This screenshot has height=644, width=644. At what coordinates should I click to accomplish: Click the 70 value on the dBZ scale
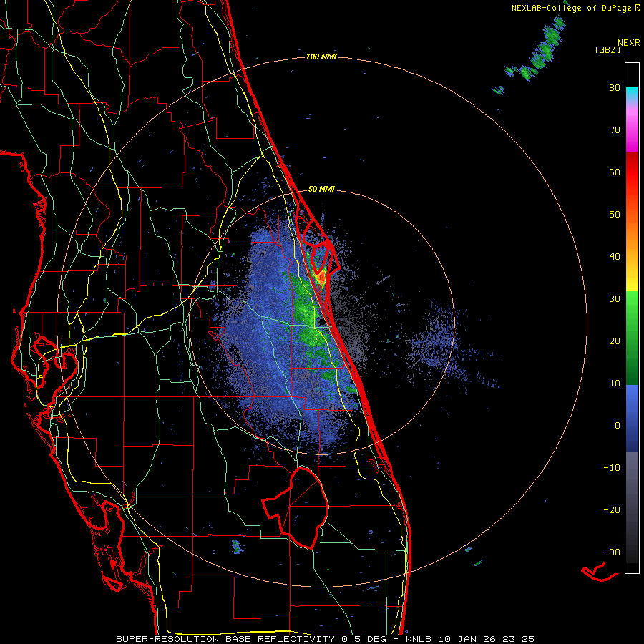615,130
